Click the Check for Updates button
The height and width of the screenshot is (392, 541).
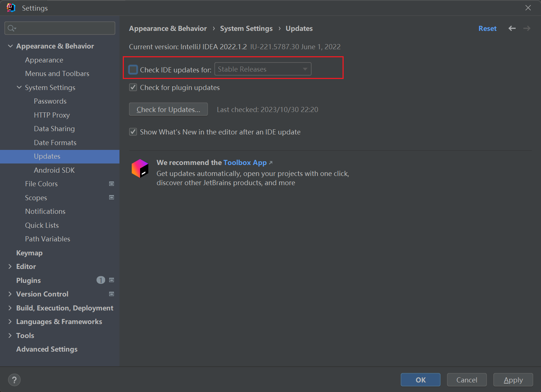[x=168, y=109]
